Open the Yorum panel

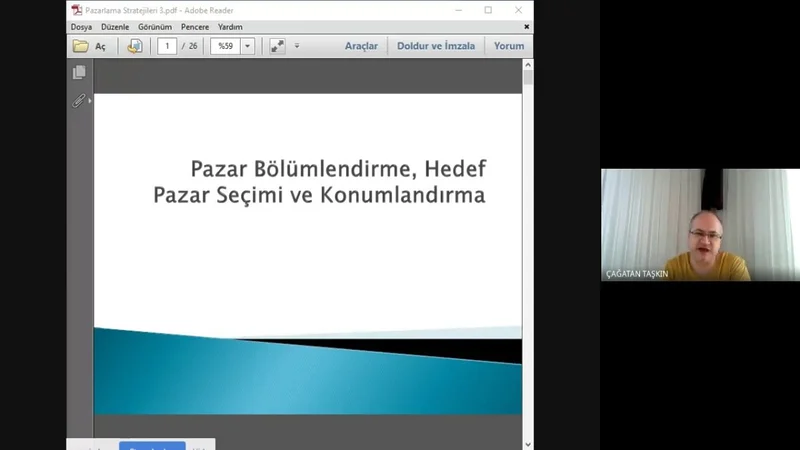[x=509, y=46]
